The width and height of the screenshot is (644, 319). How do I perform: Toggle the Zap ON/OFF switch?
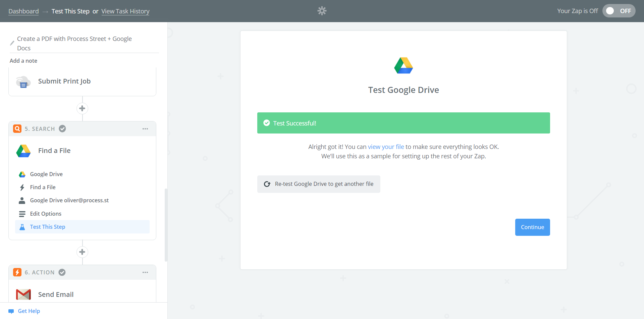point(619,11)
